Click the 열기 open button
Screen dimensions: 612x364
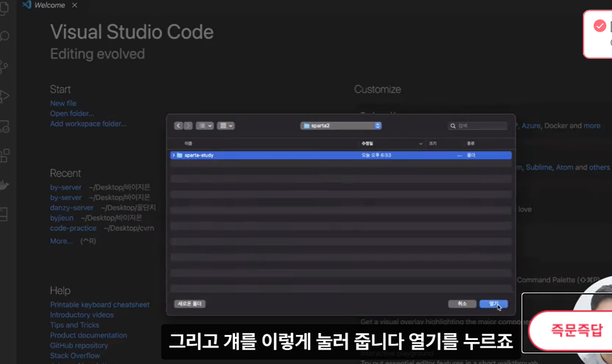click(493, 303)
